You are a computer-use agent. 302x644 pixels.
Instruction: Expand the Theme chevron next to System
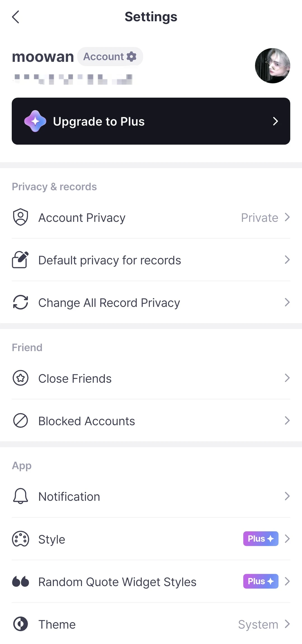(x=287, y=624)
